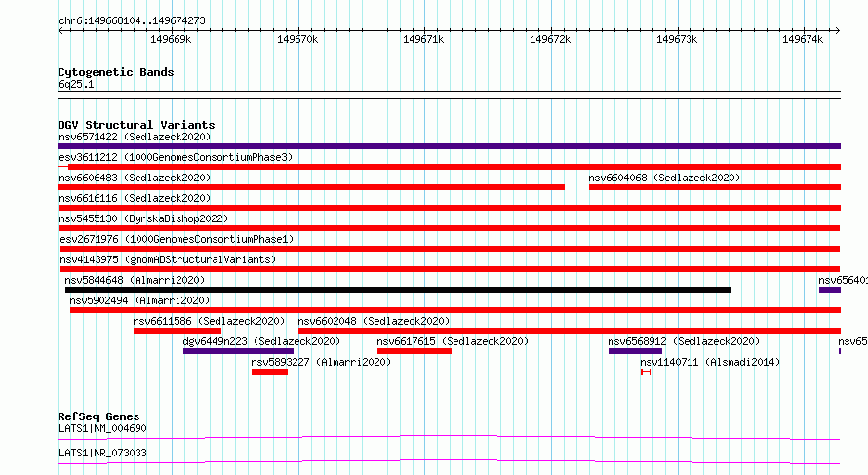868x475 pixels.
Task: Click the red nsv5902494 variant bar
Action: [455, 310]
